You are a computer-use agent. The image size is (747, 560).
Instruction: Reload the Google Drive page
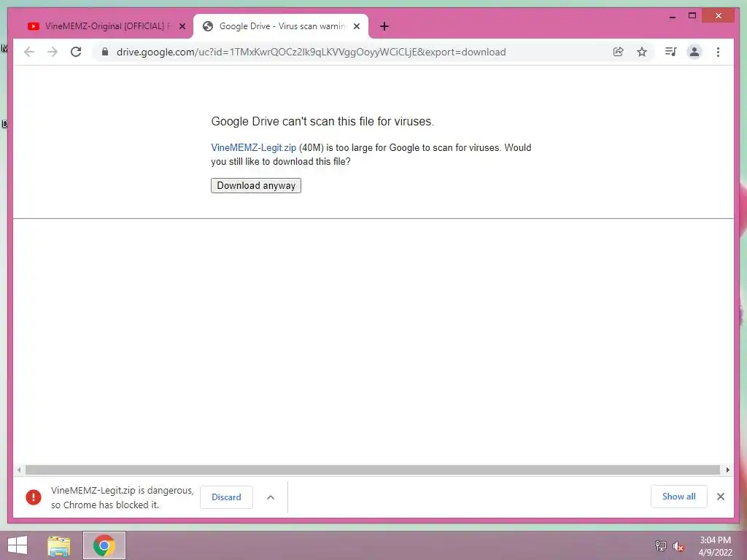(x=76, y=52)
